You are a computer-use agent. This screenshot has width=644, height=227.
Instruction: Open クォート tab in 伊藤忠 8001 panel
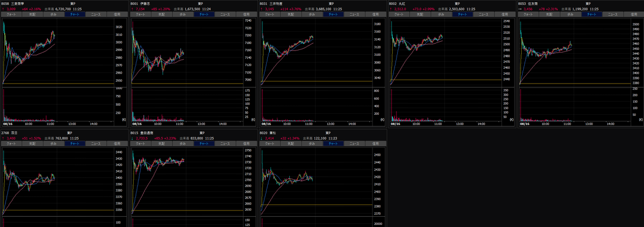(140, 14)
